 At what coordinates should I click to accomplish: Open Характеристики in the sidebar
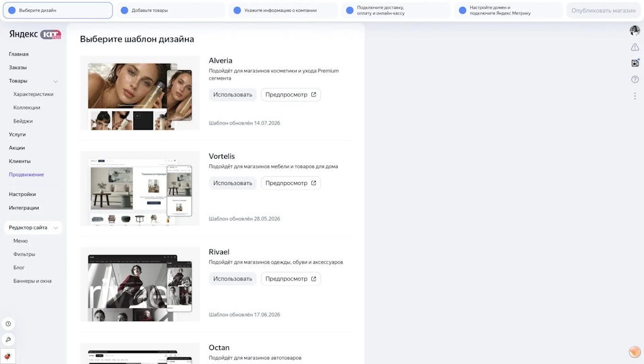coord(33,94)
